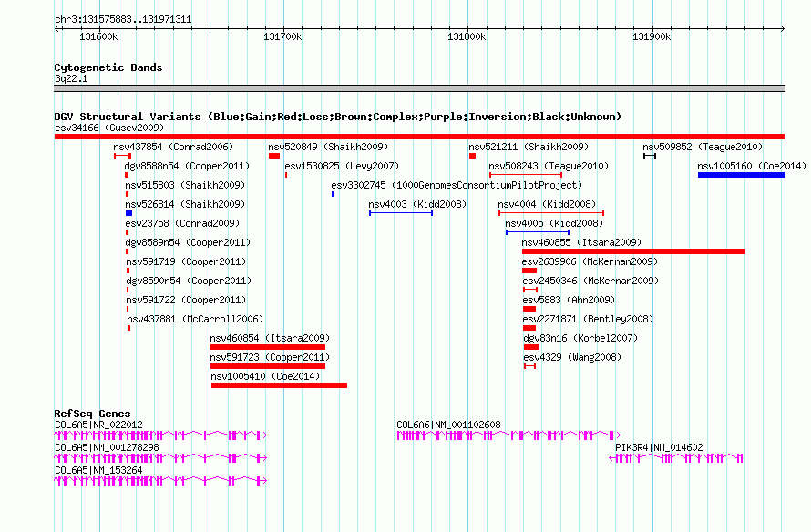Click the DGV Structural Variants track heading
This screenshot has width=811, height=532.
(338, 117)
